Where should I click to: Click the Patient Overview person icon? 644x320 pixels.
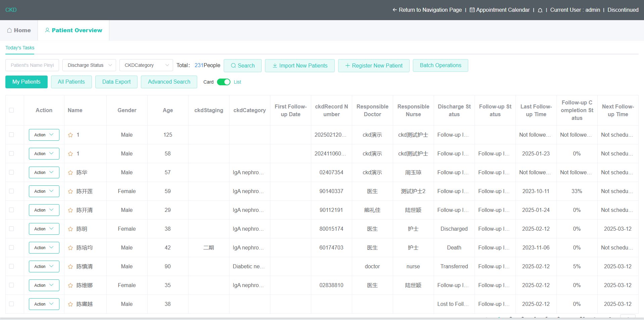click(x=47, y=30)
